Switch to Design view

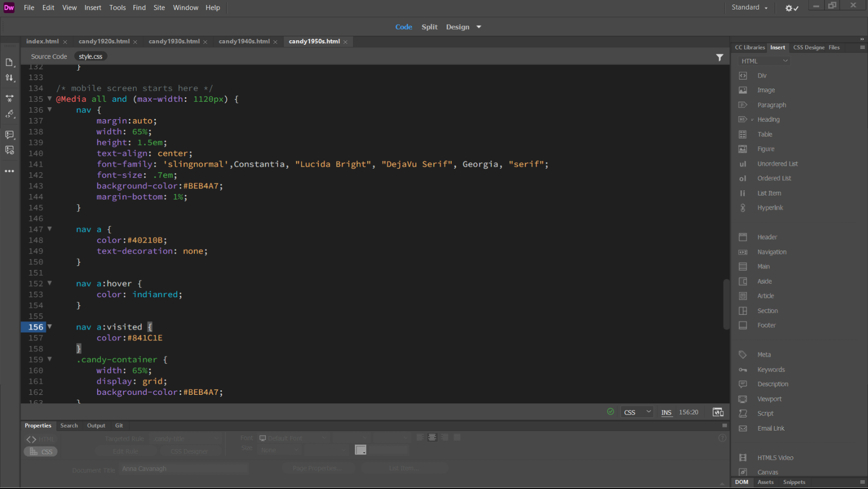[457, 27]
